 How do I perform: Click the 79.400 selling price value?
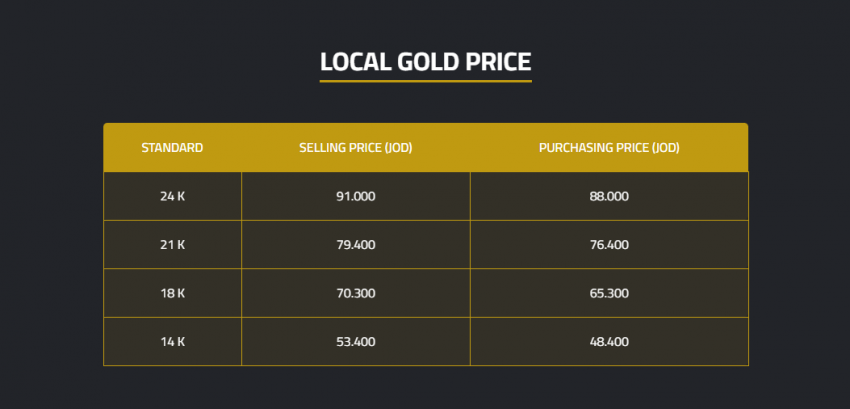point(356,244)
